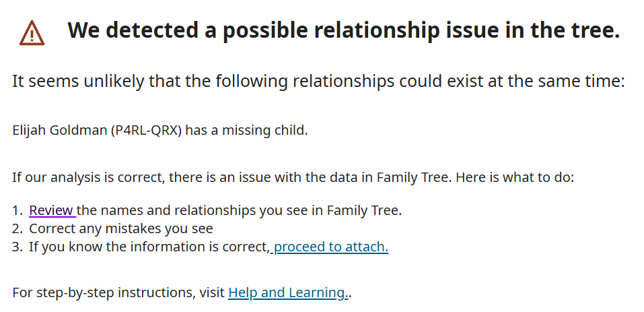Image resolution: width=644 pixels, height=312 pixels.
Task: Click the list number 1 marker
Action: (17, 210)
